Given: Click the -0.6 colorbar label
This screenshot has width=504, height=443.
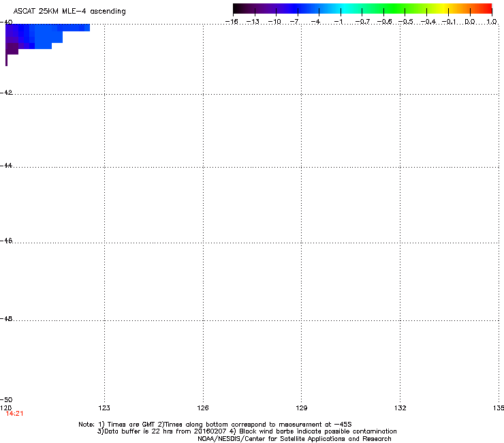Looking at the screenshot, I should pyautogui.click(x=384, y=22).
